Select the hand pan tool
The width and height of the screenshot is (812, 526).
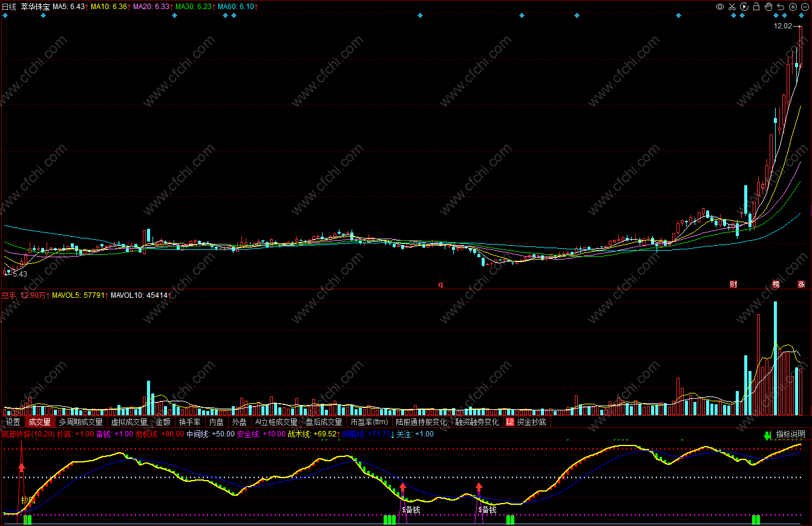pos(768,7)
